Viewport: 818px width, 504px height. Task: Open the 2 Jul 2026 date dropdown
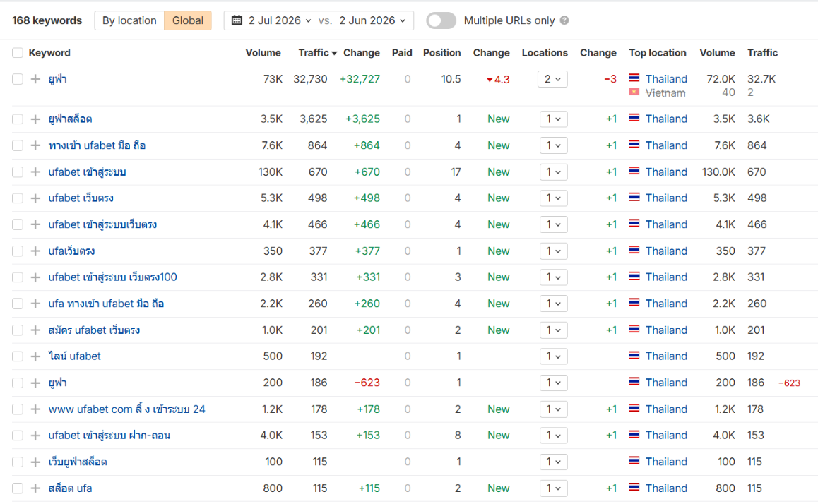(x=280, y=20)
